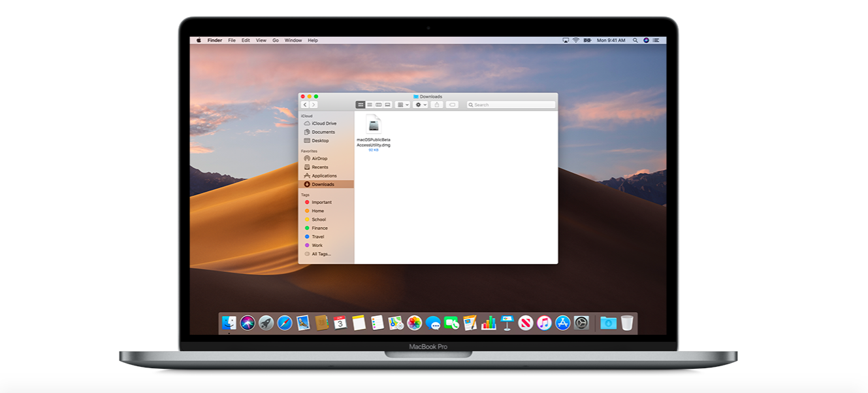Select the red Important tag

click(x=326, y=202)
